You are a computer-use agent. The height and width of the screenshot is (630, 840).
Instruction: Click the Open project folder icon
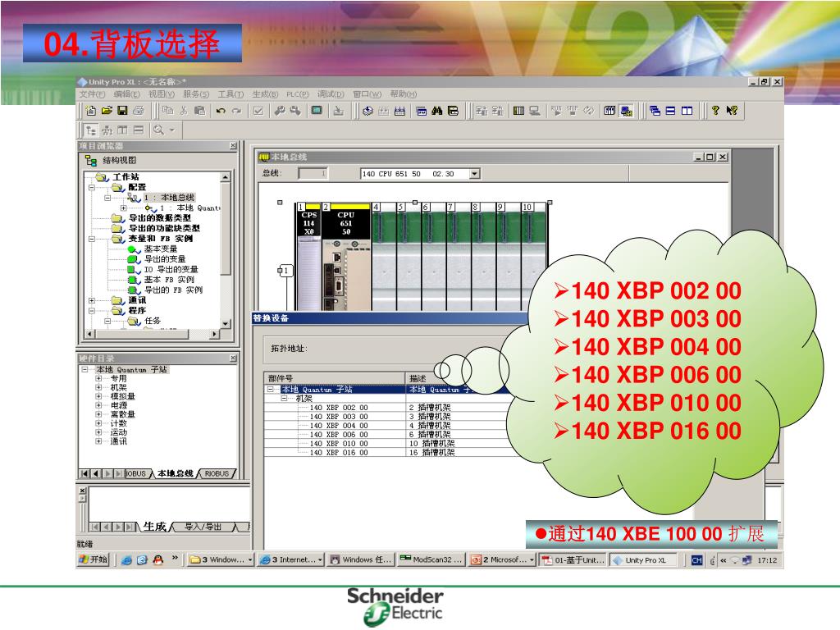(107, 111)
